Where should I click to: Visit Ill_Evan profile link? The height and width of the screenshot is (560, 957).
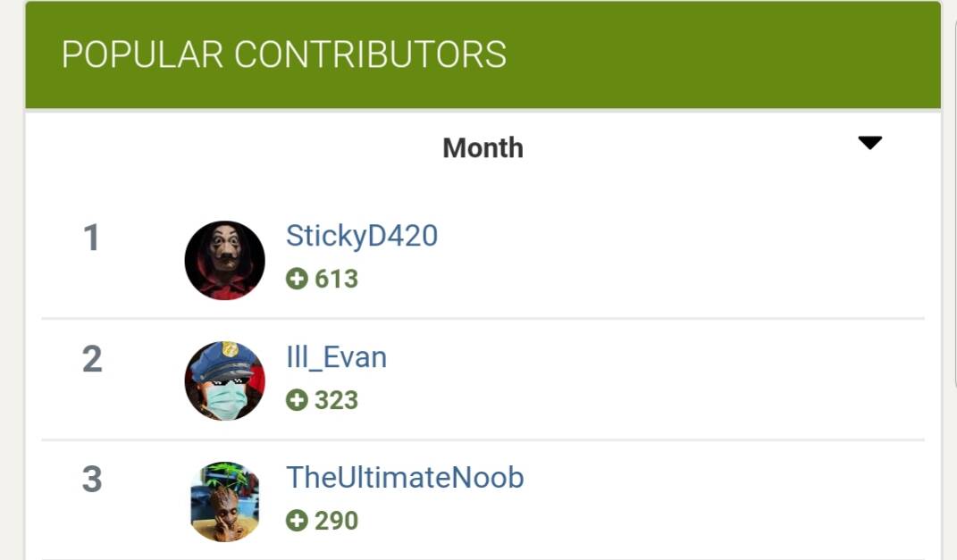[336, 357]
